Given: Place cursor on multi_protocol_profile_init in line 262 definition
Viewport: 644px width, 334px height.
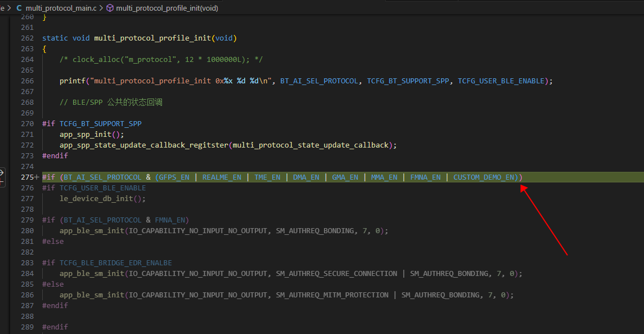Looking at the screenshot, I should point(153,38).
